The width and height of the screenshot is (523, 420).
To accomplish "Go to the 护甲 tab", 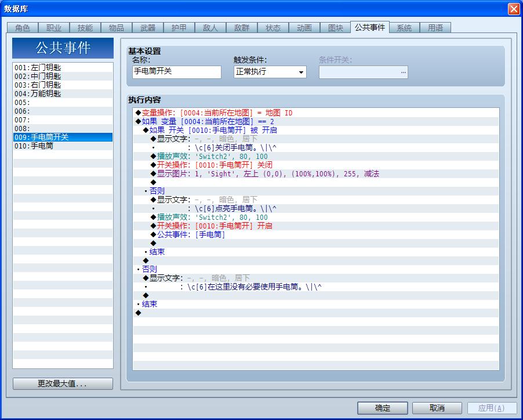I will coord(179,28).
